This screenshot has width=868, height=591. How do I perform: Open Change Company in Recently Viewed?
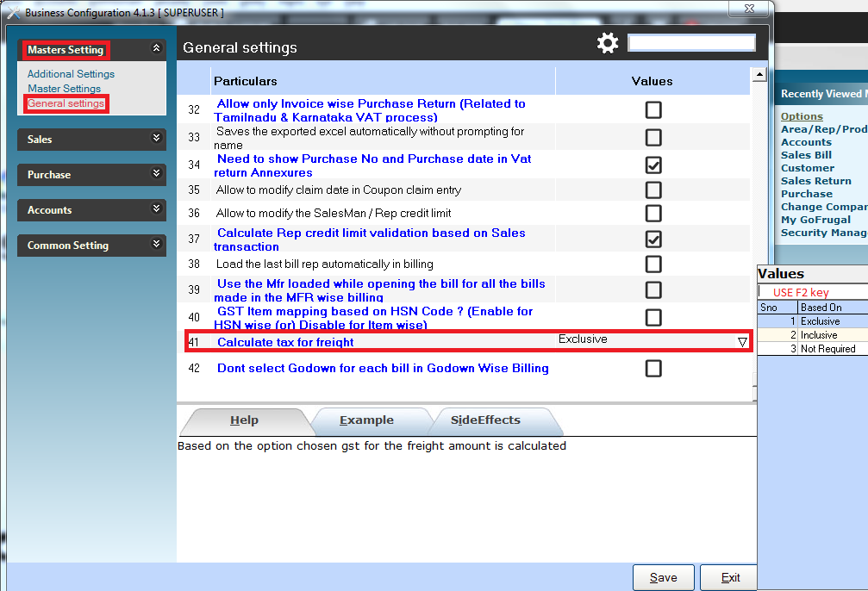point(824,207)
